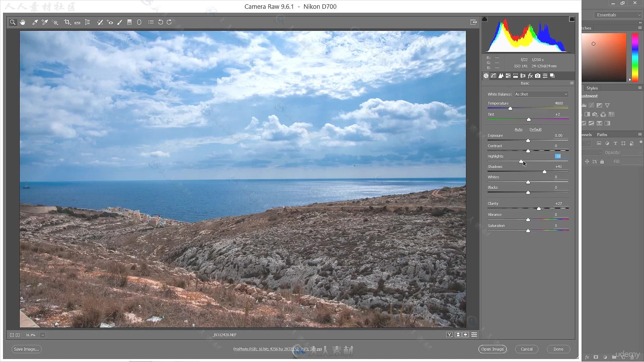Cycle before/after views with Y button
The height and width of the screenshot is (362, 644).
pos(449,335)
